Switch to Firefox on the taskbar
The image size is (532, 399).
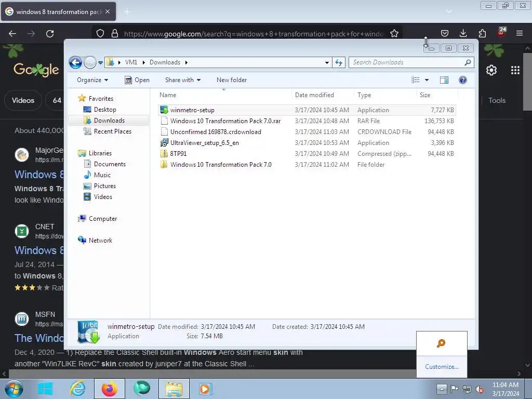tap(110, 389)
